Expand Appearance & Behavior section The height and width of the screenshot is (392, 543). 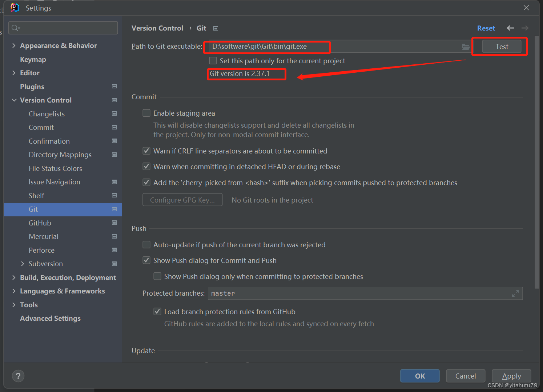pyautogui.click(x=14, y=45)
